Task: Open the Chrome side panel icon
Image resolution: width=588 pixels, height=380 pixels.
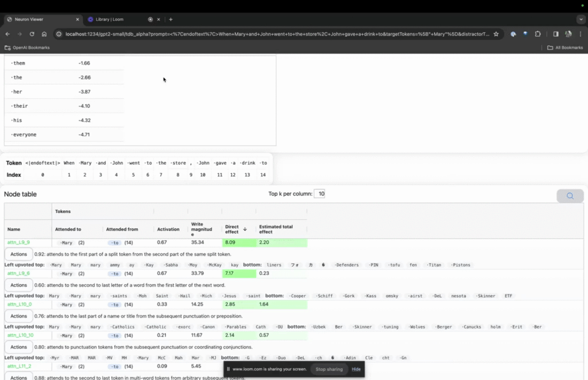Action: tap(555, 34)
